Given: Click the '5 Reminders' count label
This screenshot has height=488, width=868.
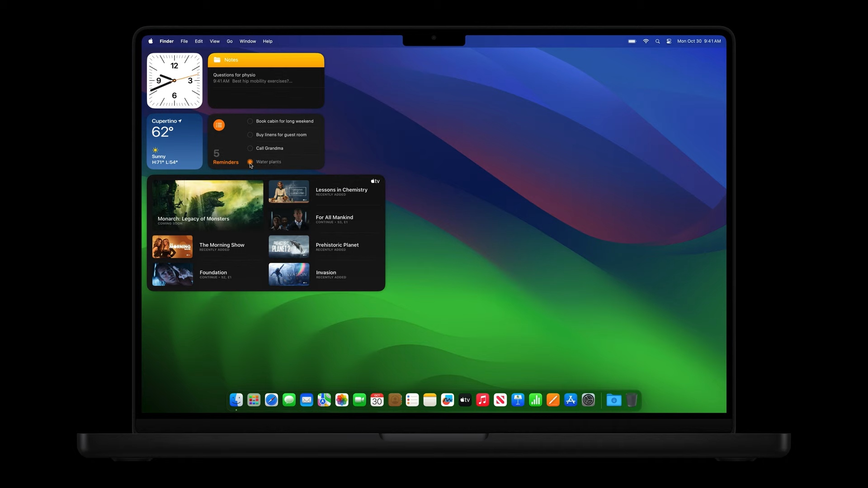Looking at the screenshot, I should pyautogui.click(x=226, y=157).
